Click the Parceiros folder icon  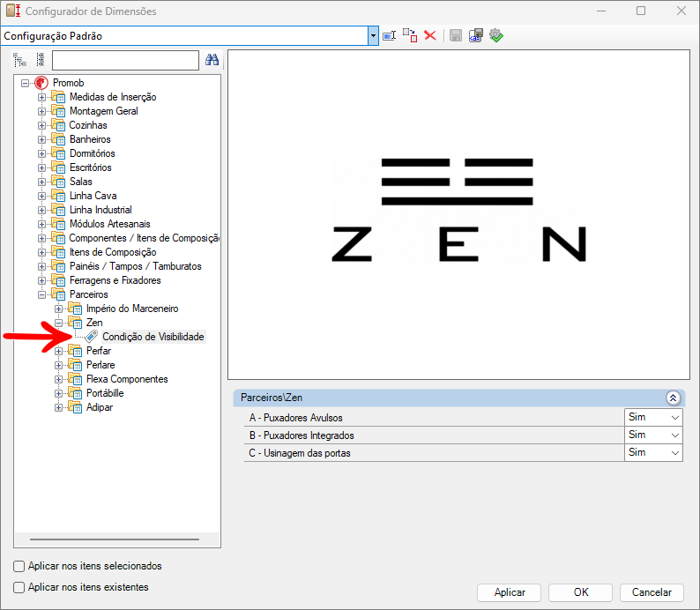[58, 294]
